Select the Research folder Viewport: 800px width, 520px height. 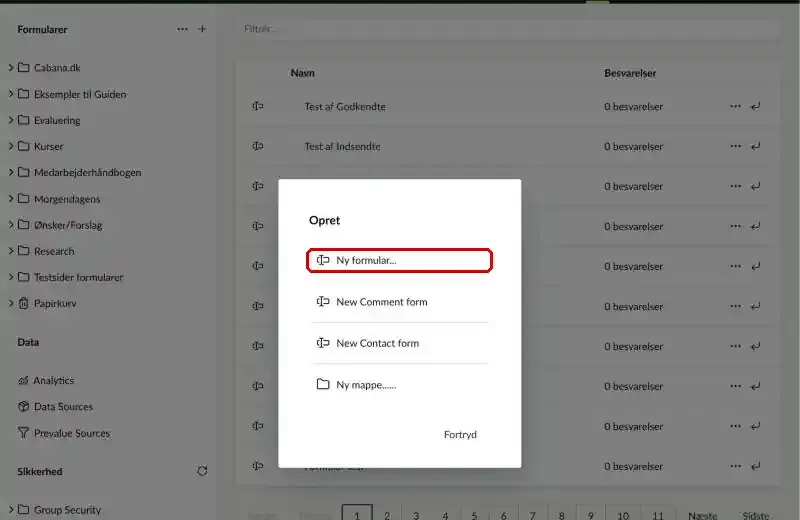coord(54,251)
